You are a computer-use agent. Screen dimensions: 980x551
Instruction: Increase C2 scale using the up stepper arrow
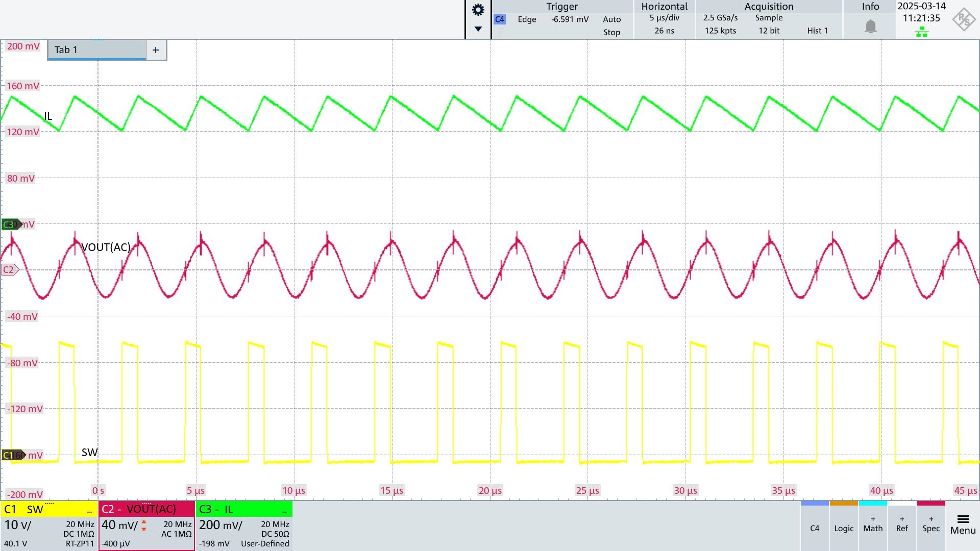pyautogui.click(x=143, y=521)
